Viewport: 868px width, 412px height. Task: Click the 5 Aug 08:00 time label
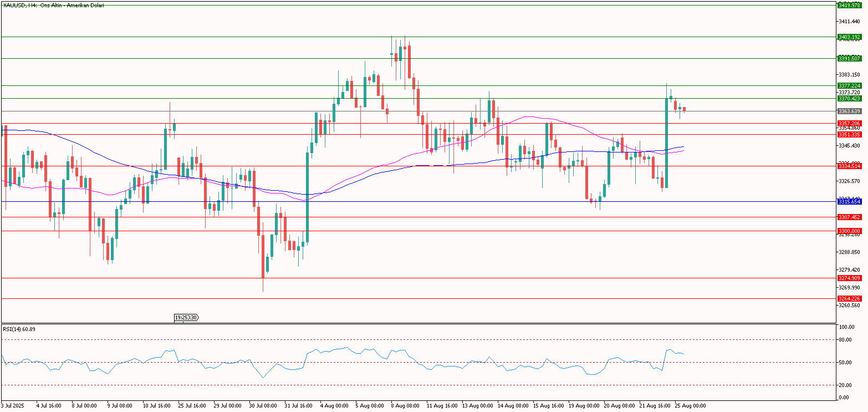tap(369, 406)
